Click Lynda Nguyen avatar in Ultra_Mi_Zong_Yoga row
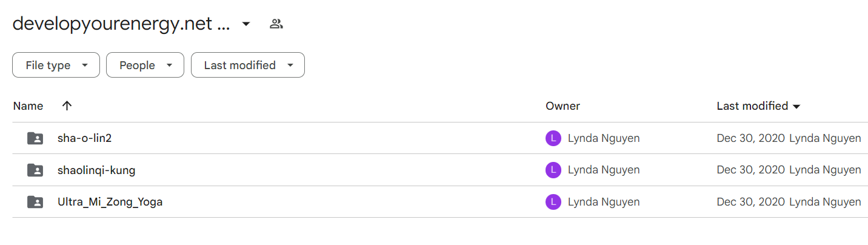The height and width of the screenshot is (245, 868). pyautogui.click(x=553, y=202)
